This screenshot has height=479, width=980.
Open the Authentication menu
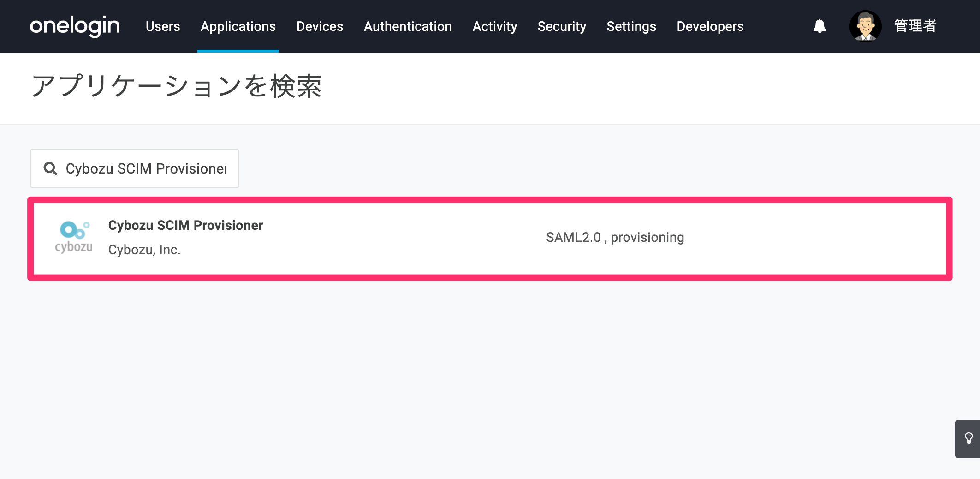[408, 26]
